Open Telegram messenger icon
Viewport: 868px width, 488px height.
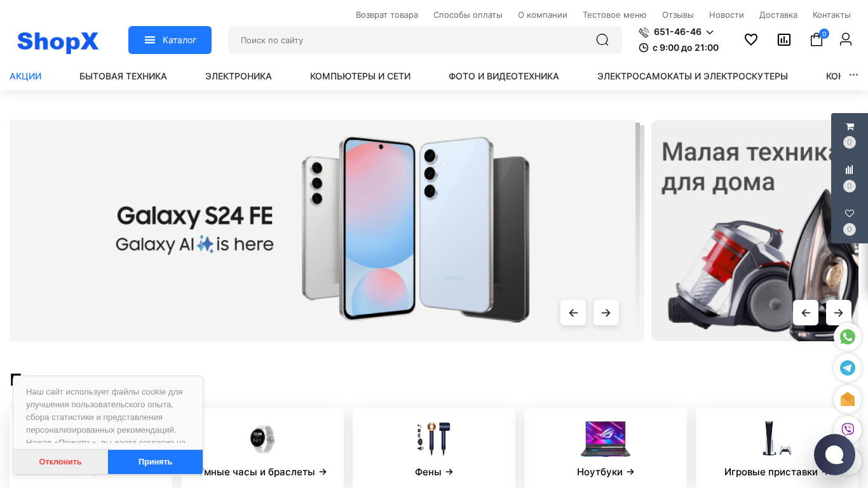click(848, 368)
